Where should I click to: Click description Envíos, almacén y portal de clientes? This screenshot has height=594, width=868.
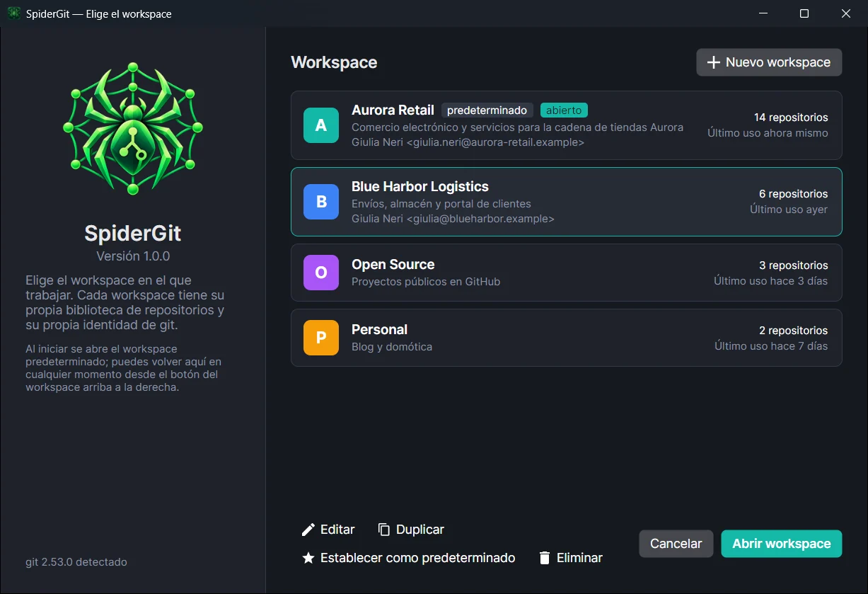tap(441, 204)
